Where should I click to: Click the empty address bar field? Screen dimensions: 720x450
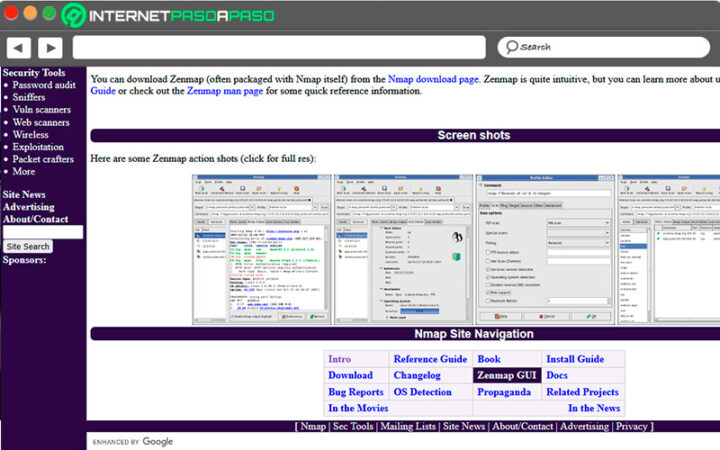(280, 47)
